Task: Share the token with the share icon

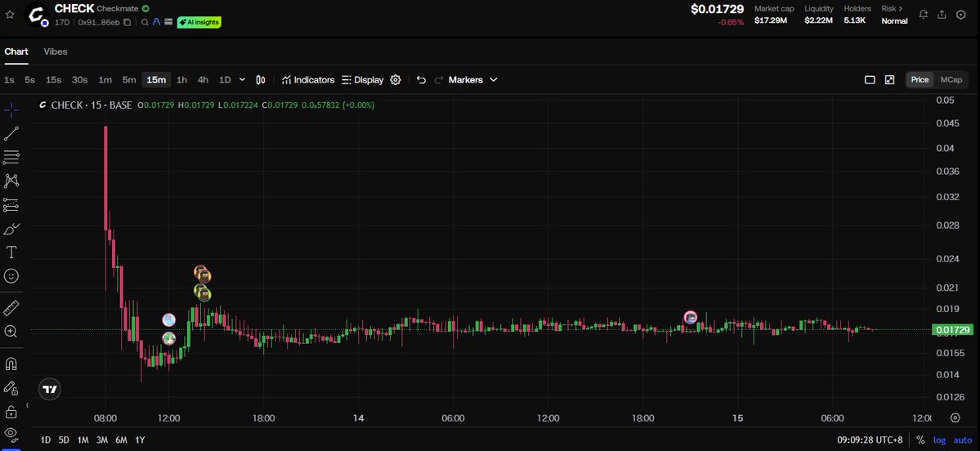Action: point(942,15)
